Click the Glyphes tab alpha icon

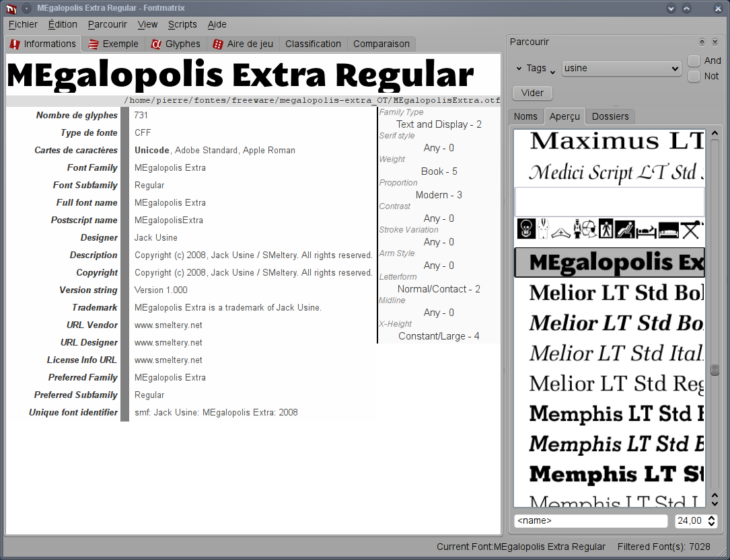point(156,44)
